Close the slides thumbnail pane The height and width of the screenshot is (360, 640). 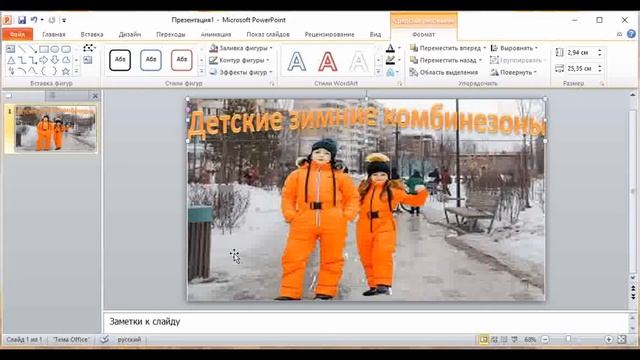point(95,96)
